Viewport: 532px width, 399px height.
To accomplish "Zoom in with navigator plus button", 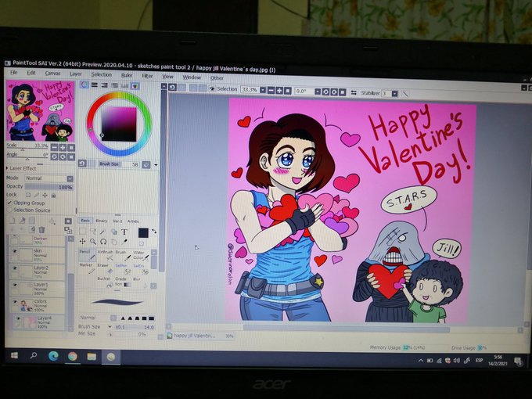I will click(63, 148).
